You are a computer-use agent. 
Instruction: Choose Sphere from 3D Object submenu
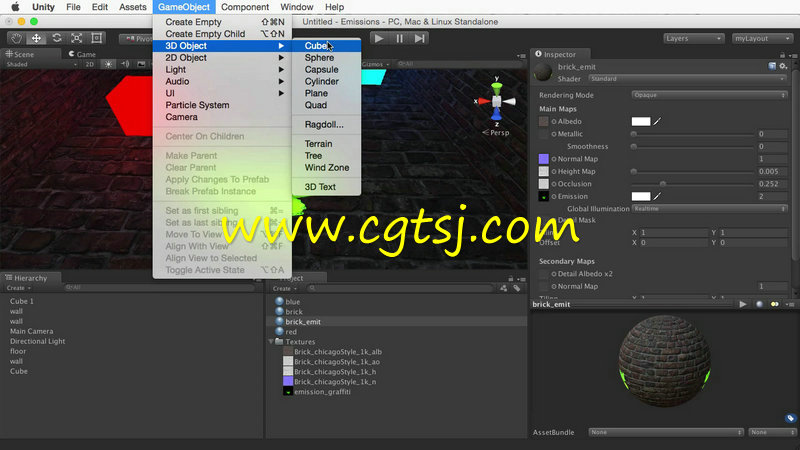tap(327, 58)
